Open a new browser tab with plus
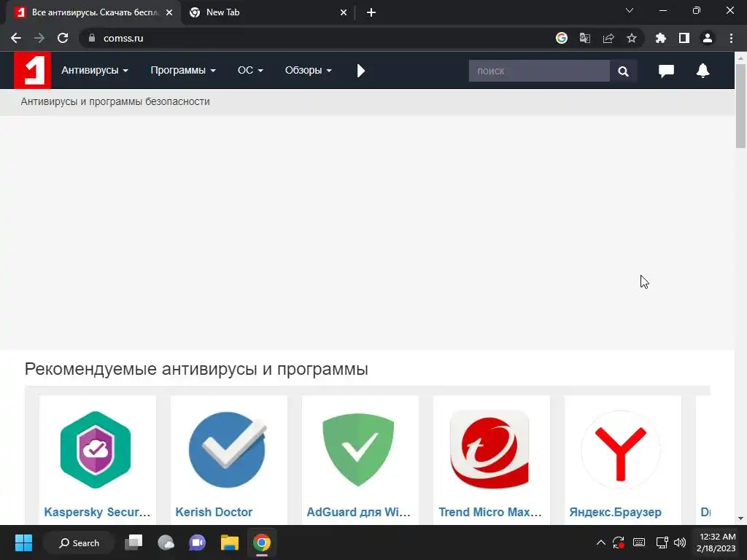The image size is (747, 560). 371,12
